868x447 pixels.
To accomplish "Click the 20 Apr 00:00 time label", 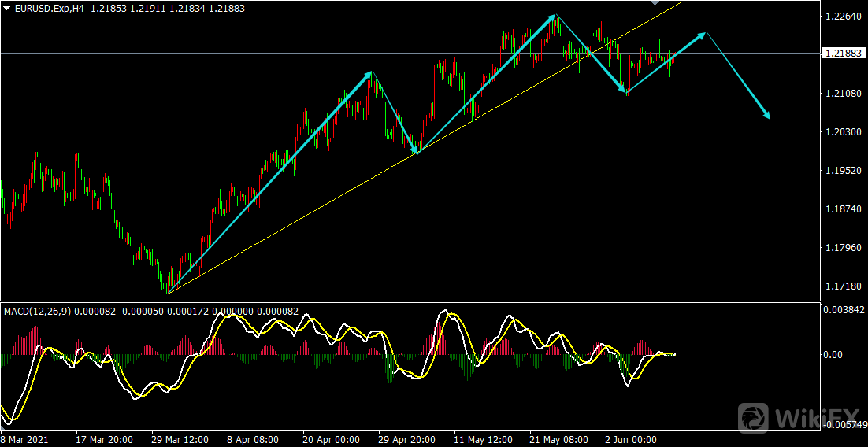I will 332,440.
